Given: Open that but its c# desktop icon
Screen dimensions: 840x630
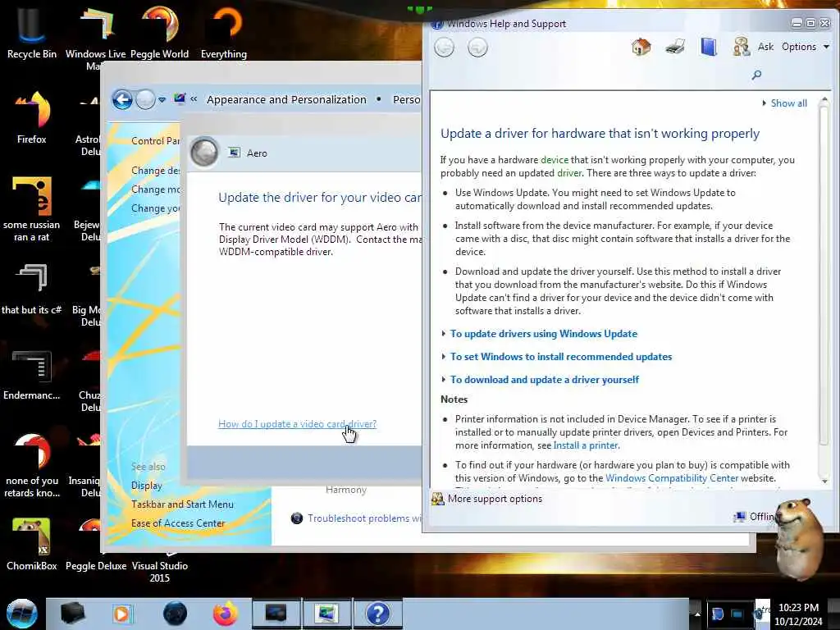Looking at the screenshot, I should [x=32, y=288].
